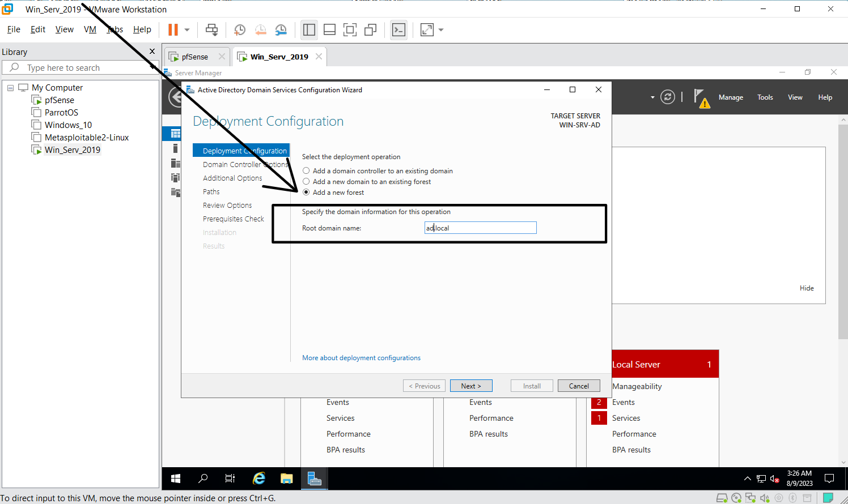
Task: Click the Library search field
Action: pos(79,67)
